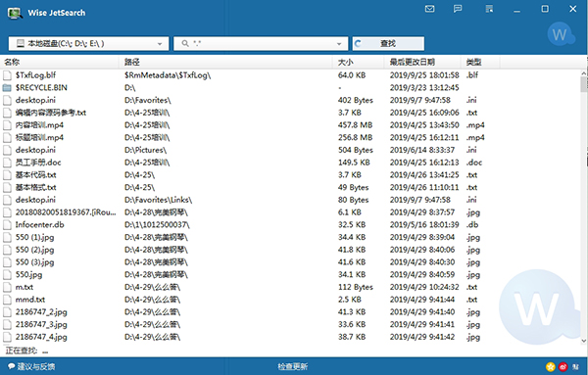Click the .db type cell
The height and width of the screenshot is (375, 588).
tap(472, 225)
